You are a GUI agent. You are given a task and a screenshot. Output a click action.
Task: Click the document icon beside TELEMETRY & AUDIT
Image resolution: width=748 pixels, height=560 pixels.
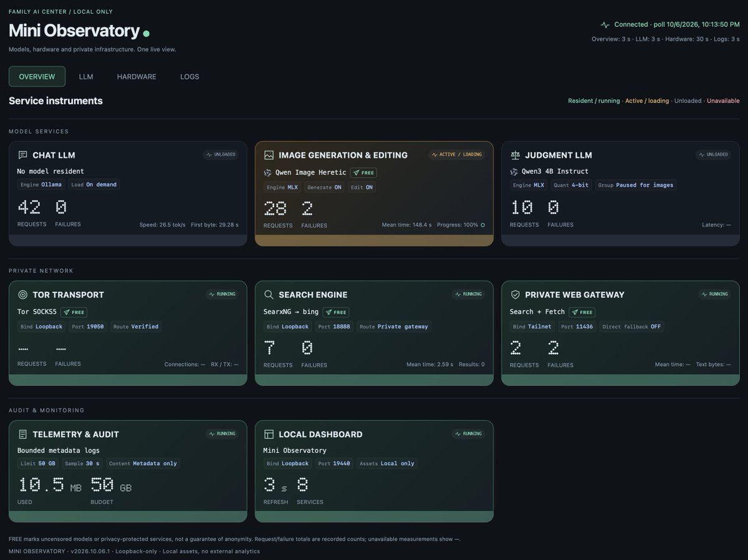(23, 435)
